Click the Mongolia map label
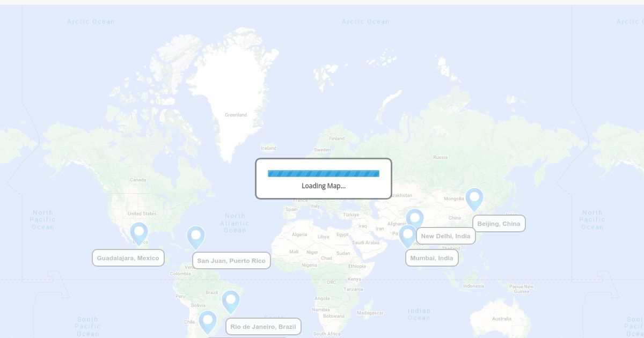Image resolution: width=644 pixels, height=338 pixels. 454,199
